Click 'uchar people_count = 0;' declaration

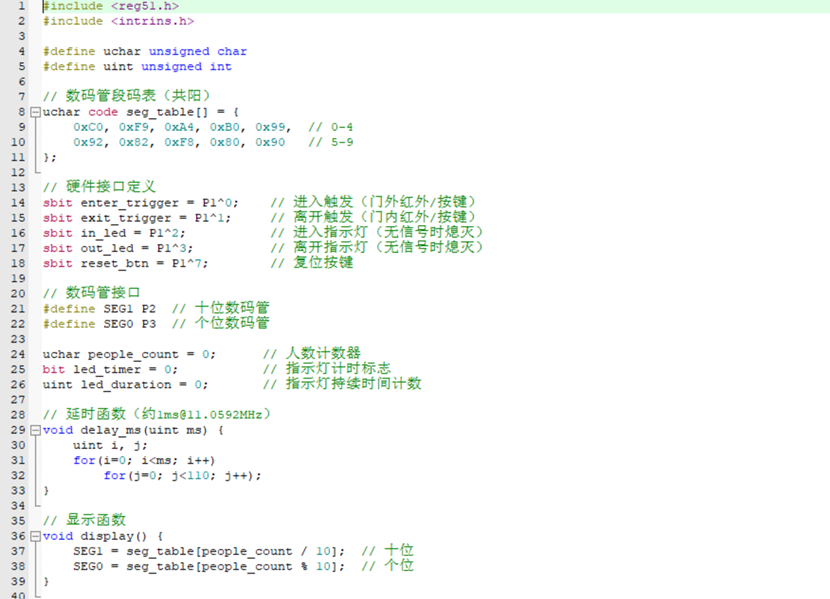tap(130, 355)
